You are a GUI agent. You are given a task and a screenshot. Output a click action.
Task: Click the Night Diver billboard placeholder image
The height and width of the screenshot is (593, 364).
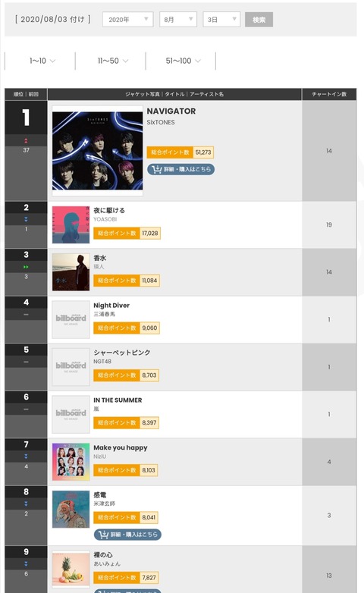tap(71, 319)
